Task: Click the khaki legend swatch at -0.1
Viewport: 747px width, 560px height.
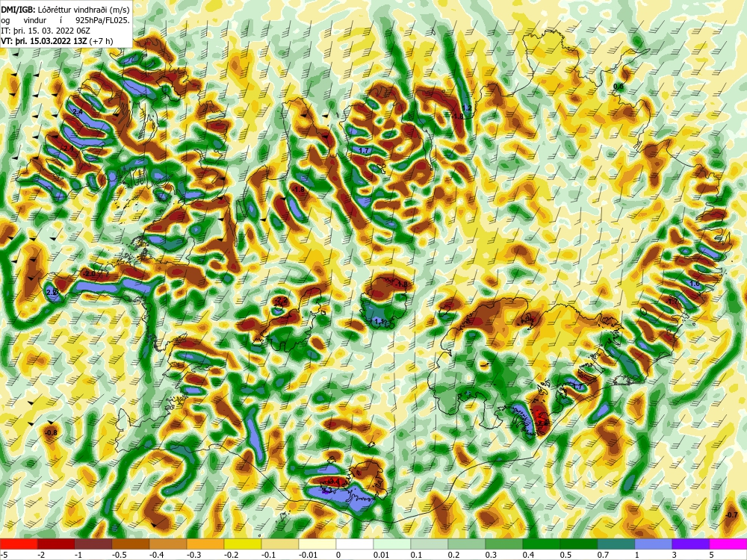Action: point(280,544)
